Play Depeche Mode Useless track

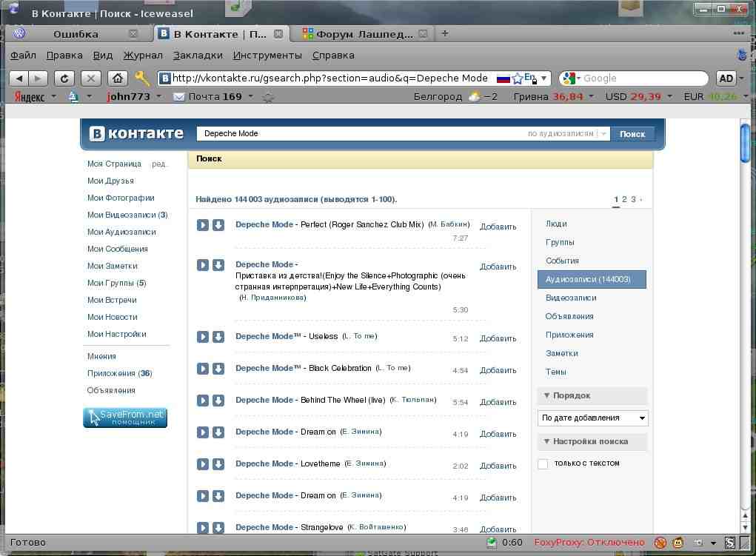[202, 337]
